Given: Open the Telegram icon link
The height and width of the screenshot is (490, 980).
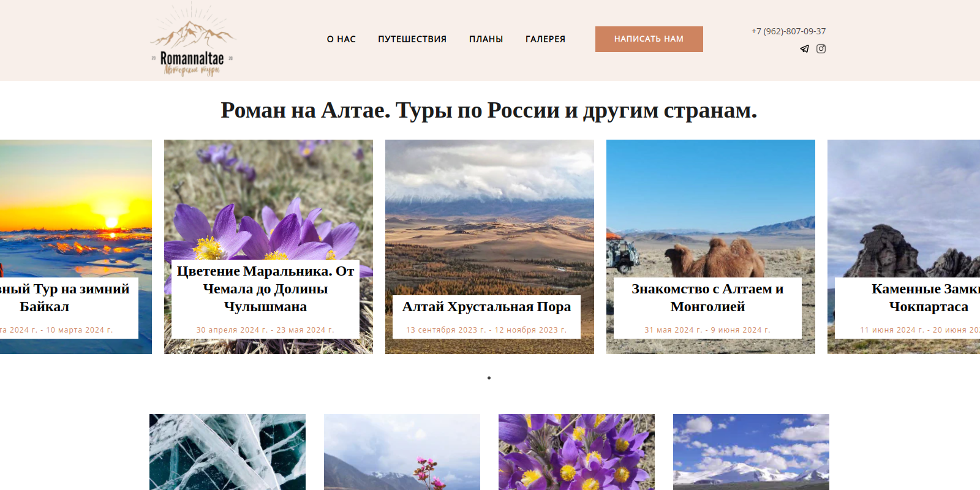Looking at the screenshot, I should click(804, 49).
